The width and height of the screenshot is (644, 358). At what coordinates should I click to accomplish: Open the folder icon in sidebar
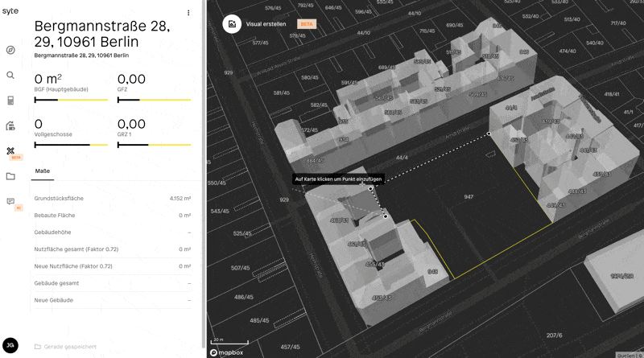[10, 176]
